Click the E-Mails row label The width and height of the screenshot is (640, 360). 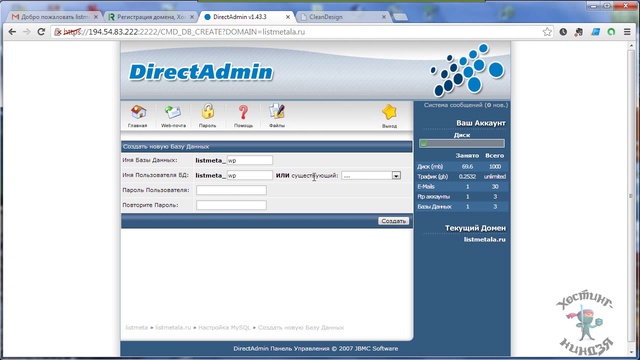tap(426, 187)
